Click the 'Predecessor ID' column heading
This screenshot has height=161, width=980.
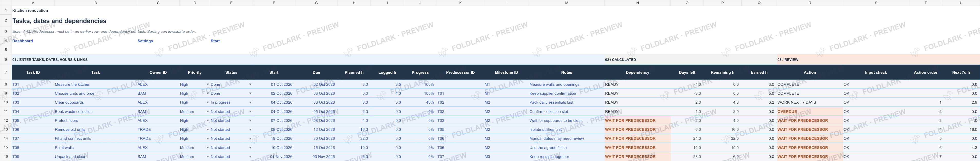[460, 72]
